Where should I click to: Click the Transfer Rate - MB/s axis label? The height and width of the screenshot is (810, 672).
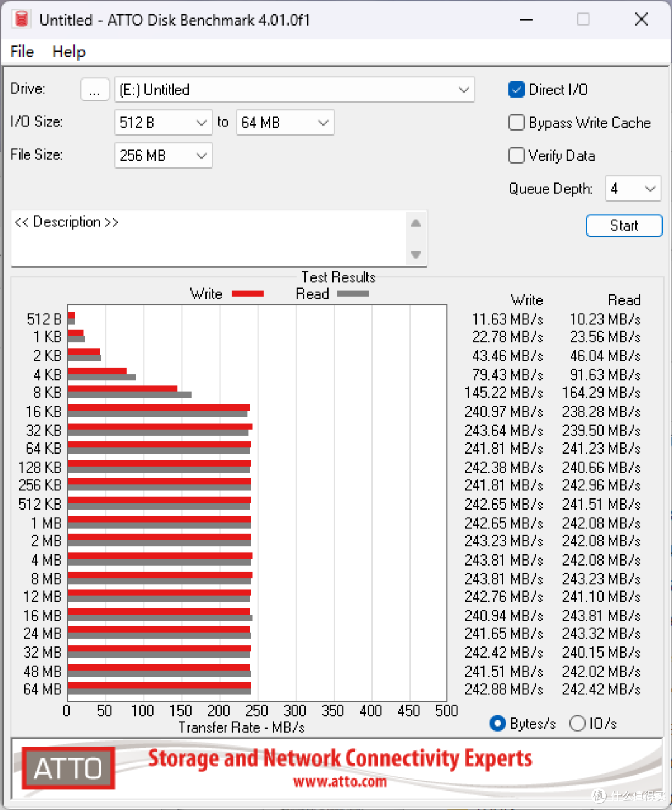(242, 727)
